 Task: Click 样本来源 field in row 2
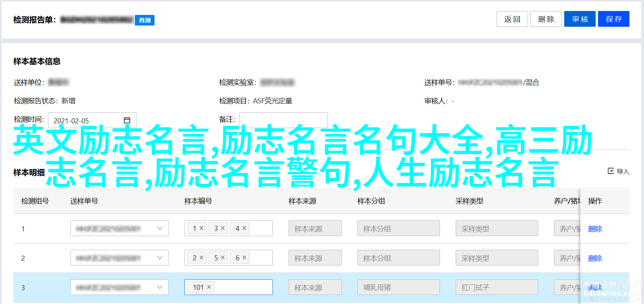(315, 258)
